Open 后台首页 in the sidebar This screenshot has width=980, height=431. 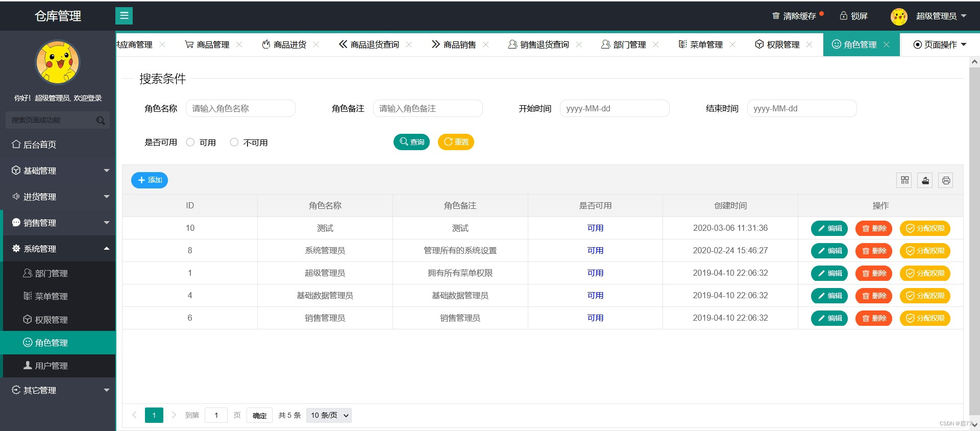tap(58, 145)
